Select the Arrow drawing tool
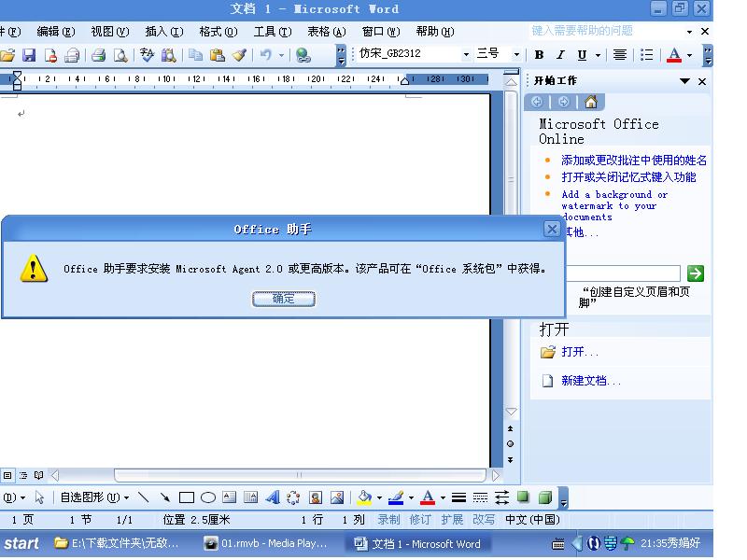The image size is (747, 560). click(x=165, y=497)
